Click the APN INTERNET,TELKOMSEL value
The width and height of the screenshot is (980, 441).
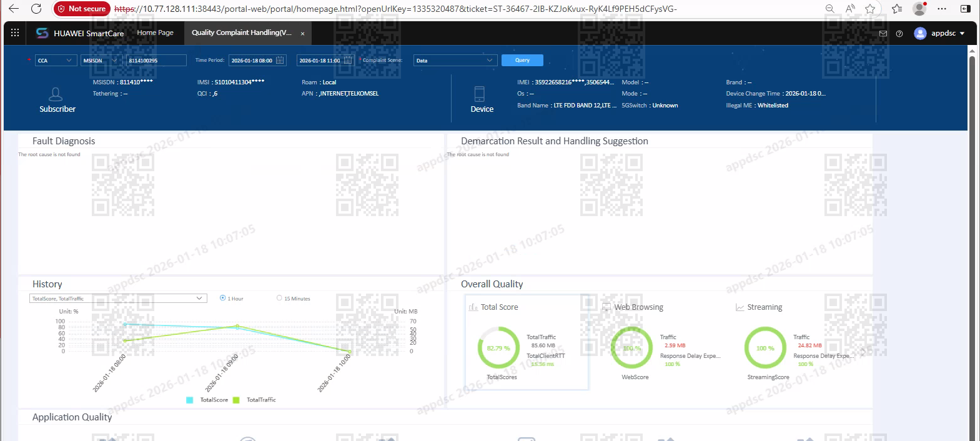[x=349, y=94]
